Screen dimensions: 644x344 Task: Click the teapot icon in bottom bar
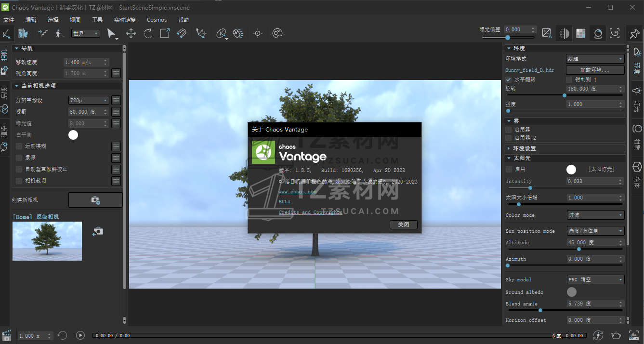(616, 335)
